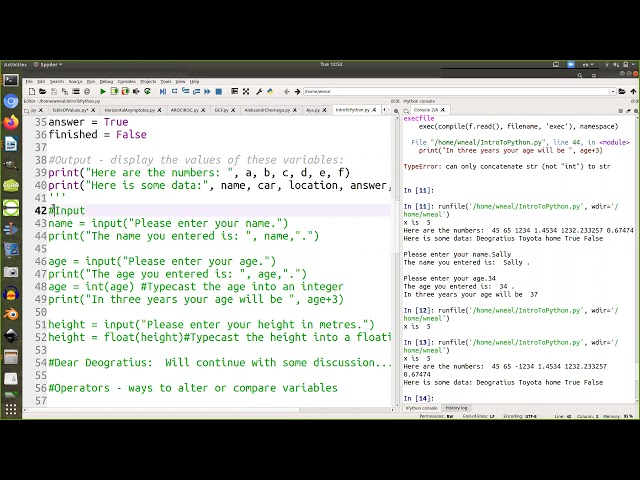Step over current line debug icon

tap(174, 91)
